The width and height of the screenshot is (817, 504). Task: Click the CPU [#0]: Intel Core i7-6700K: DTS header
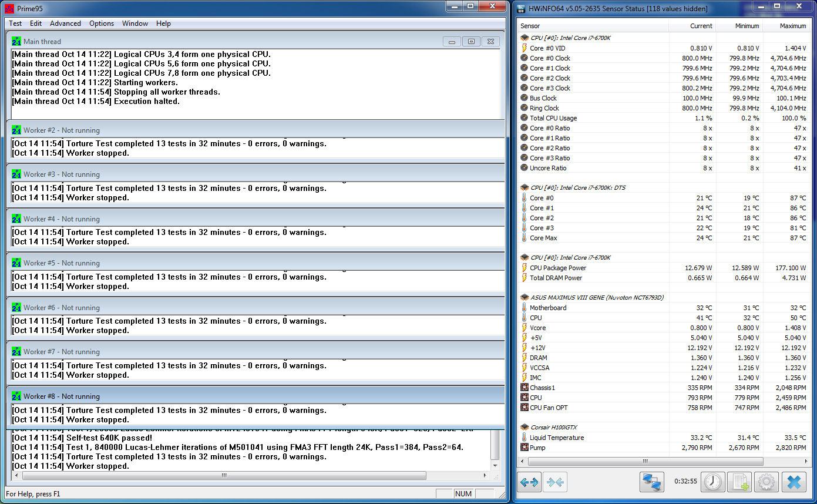click(x=579, y=187)
